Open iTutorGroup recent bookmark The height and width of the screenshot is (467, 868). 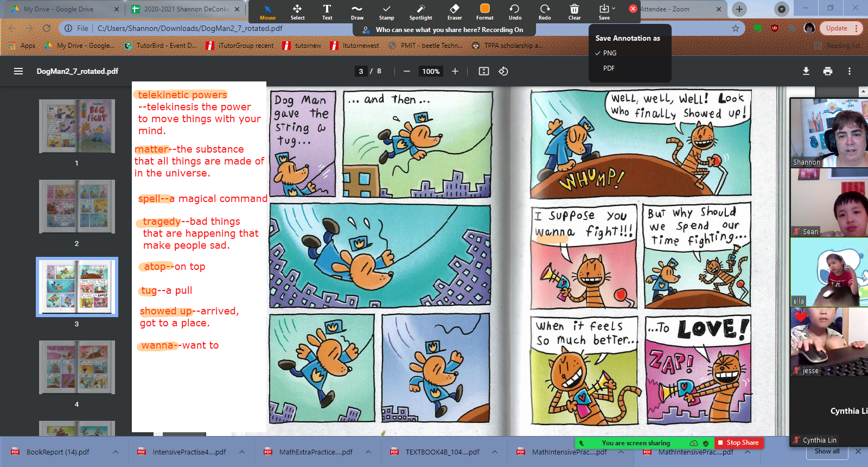240,46
